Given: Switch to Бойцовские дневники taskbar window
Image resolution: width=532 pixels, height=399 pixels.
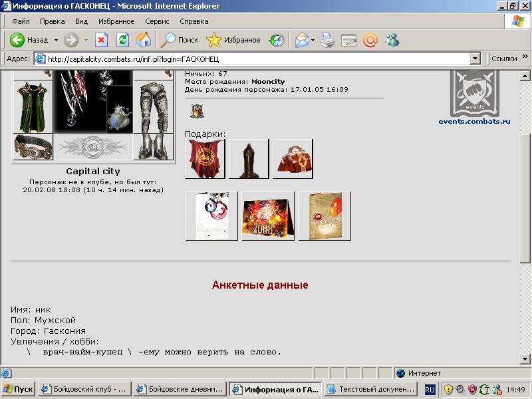Looking at the screenshot, I should (x=180, y=389).
